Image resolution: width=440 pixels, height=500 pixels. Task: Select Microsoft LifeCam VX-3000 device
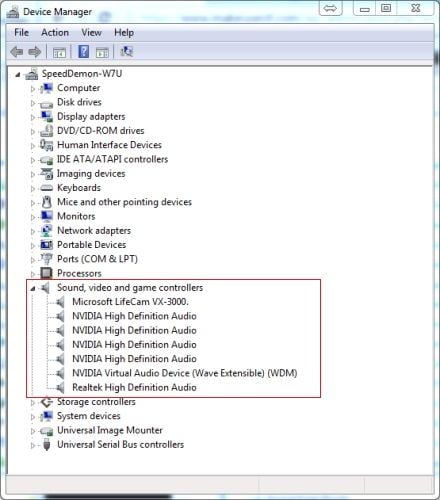coord(130,302)
